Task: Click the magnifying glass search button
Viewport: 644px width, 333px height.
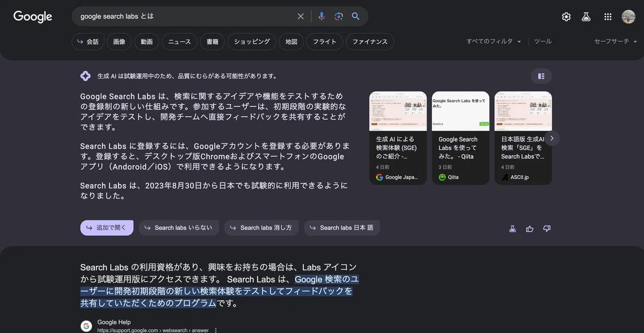Action: 356,17
